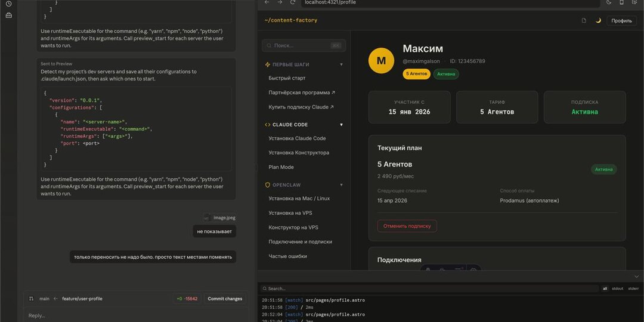Open the image.jpeg attachment
The image size is (644, 322).
click(x=219, y=218)
